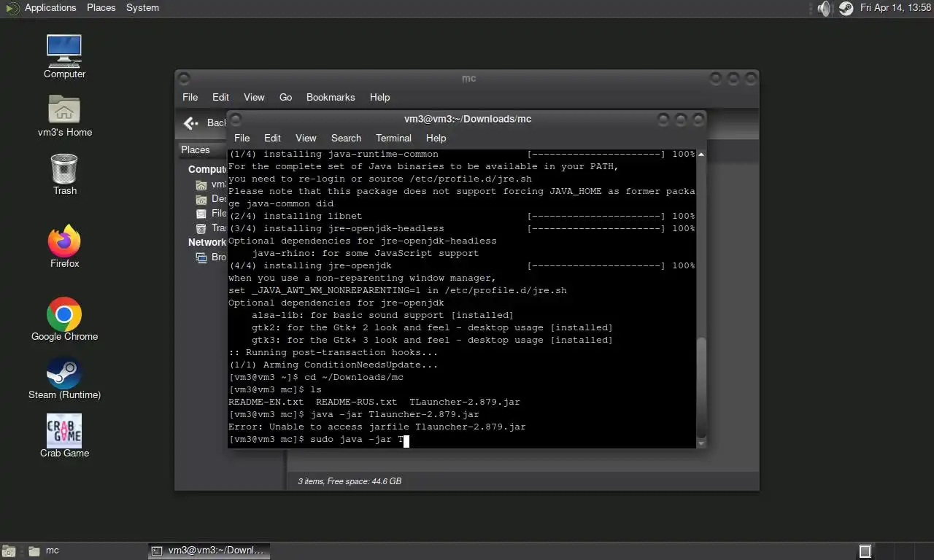Click the Computer heading in file manager sidebar
Viewport: 934px width, 560px height.
[208, 169]
